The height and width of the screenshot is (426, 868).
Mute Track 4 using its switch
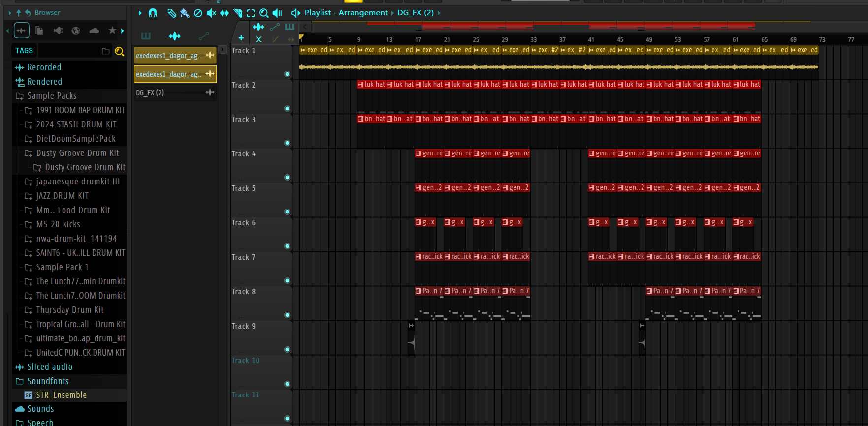point(287,178)
